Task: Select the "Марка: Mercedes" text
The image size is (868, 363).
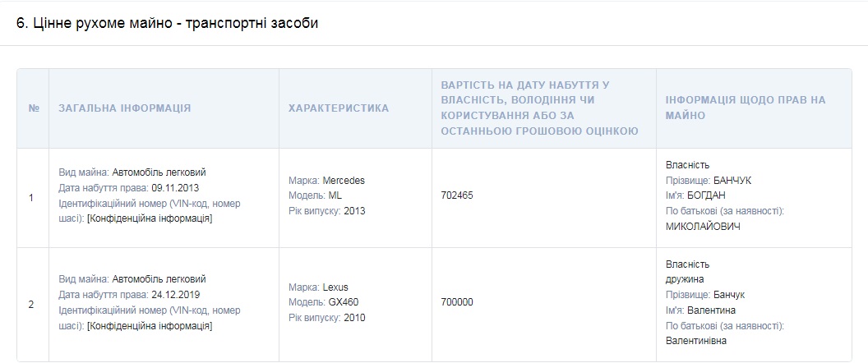Action: (x=326, y=180)
